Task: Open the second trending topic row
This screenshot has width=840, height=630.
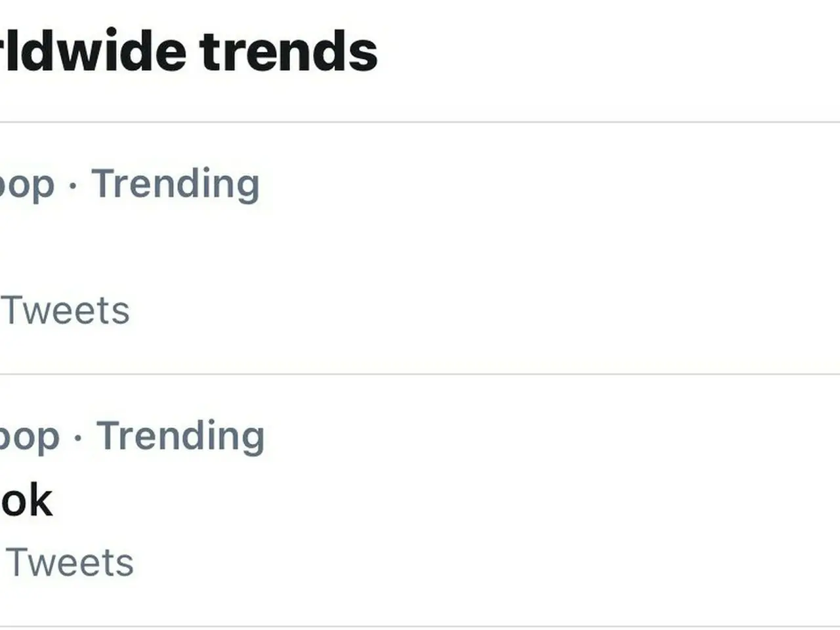Action: [420, 500]
